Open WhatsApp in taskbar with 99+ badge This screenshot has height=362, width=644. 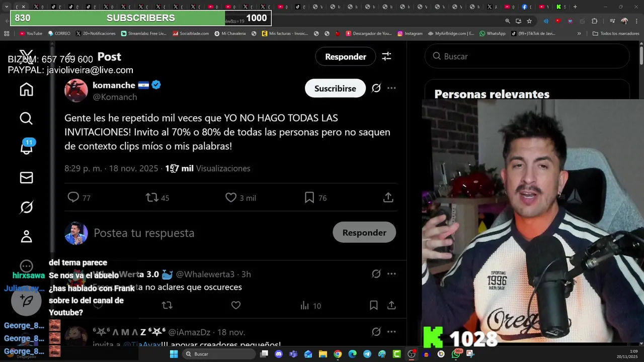coord(456,354)
